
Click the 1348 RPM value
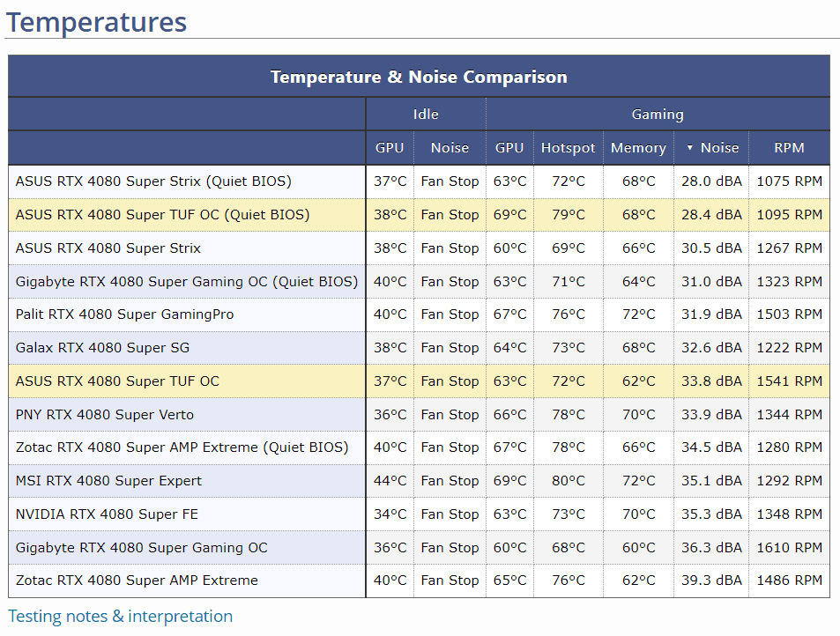pyautogui.click(x=789, y=514)
